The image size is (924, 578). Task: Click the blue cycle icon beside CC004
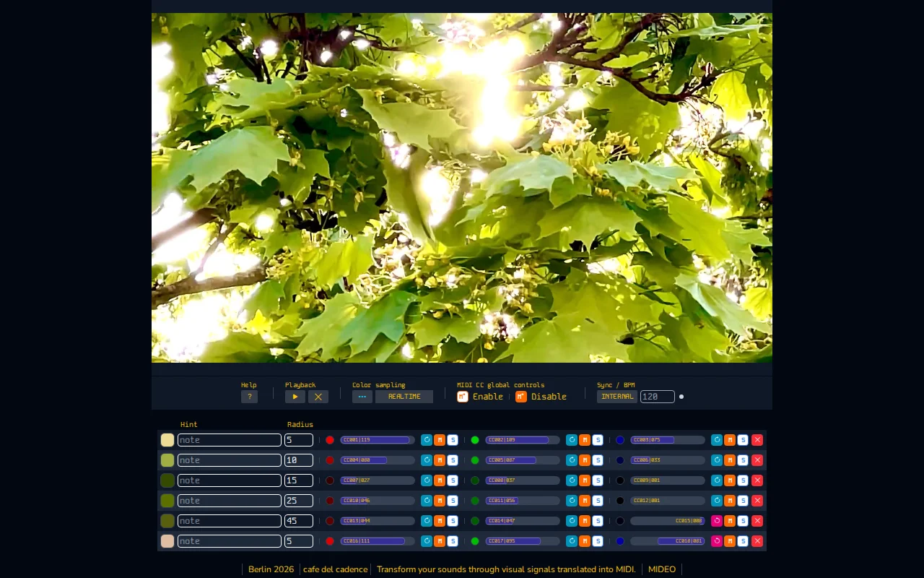pos(427,460)
